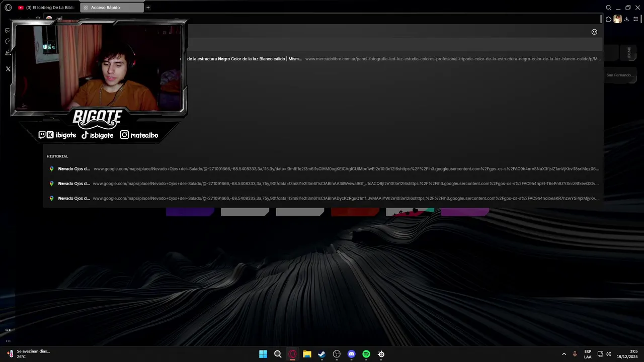
Task: Open the X (Twitter) sidebar icon
Action: [8, 69]
